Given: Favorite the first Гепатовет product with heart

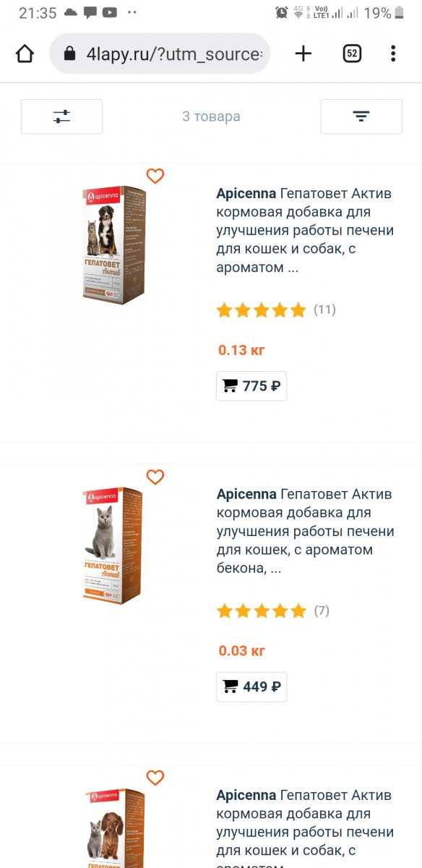Looking at the screenshot, I should point(155,176).
